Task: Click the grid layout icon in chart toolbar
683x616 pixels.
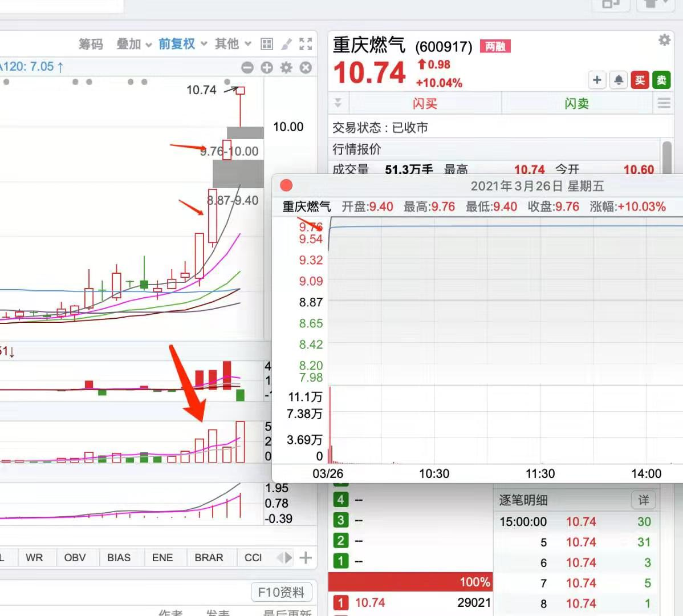Action: coord(267,44)
